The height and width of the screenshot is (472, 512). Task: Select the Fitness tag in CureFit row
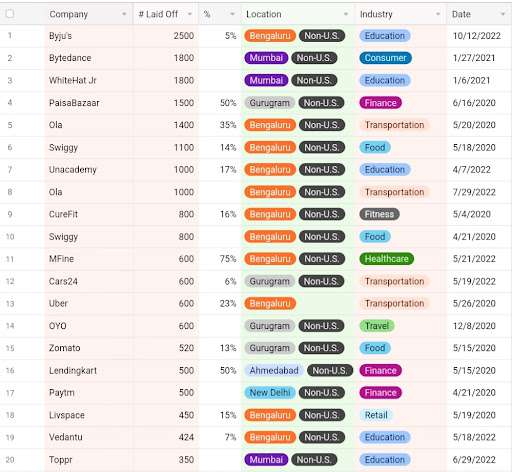pos(379,214)
